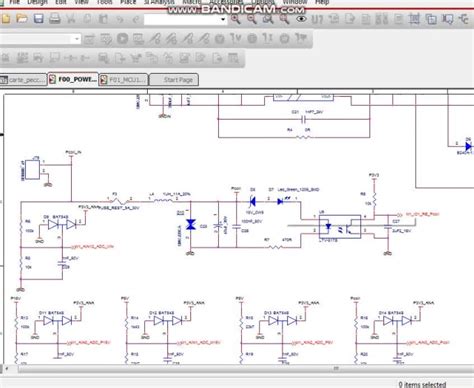Screen dimensions: 474x388
Task: Switch to the F01_MCU1 schematic tab
Action: pyautogui.click(x=124, y=80)
